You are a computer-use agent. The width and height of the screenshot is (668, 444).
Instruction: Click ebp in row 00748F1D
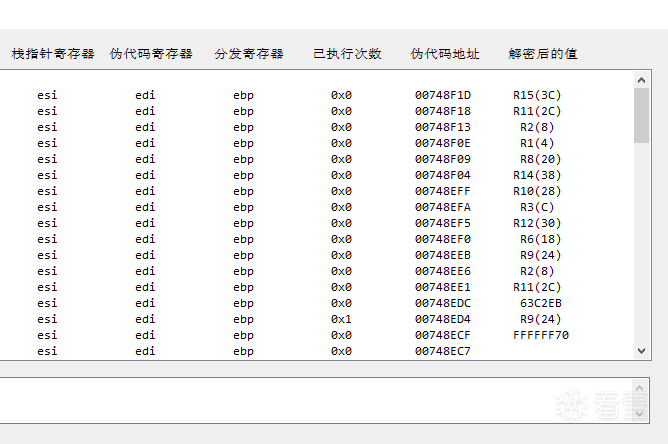tap(243, 96)
